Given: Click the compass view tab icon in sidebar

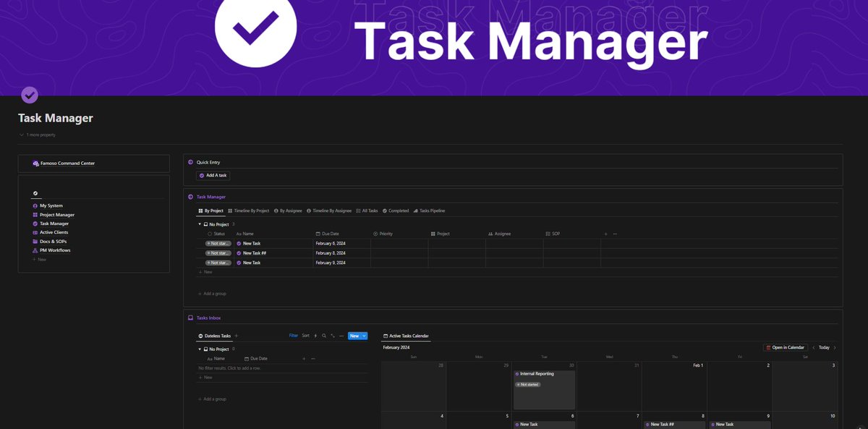Looking at the screenshot, I should point(35,194).
